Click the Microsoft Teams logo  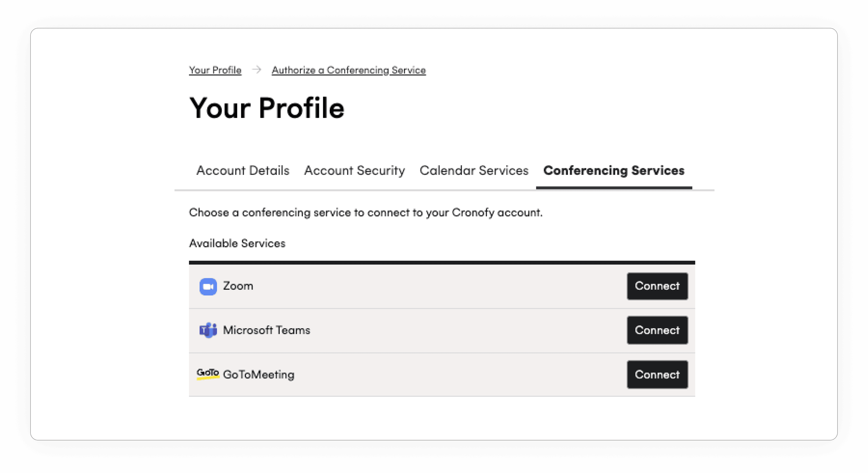pos(208,330)
